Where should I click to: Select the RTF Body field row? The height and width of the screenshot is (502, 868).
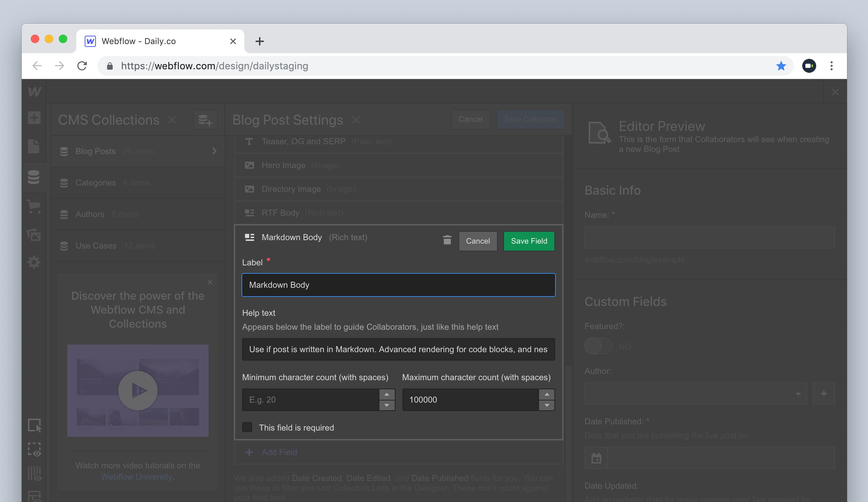click(x=399, y=213)
